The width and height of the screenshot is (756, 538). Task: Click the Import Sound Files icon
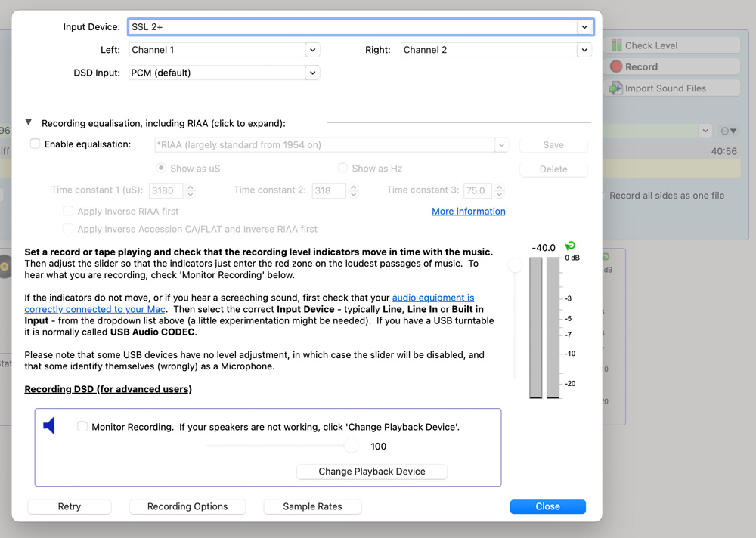tap(616, 88)
